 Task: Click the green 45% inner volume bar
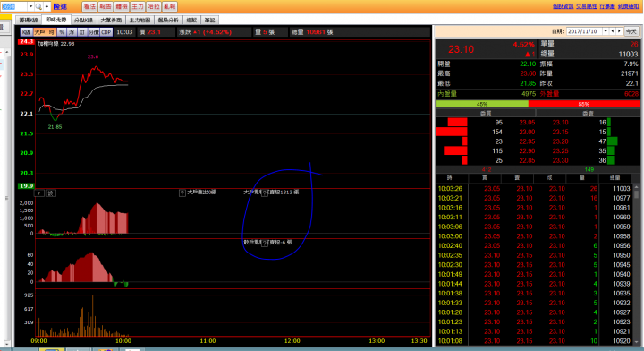click(482, 104)
